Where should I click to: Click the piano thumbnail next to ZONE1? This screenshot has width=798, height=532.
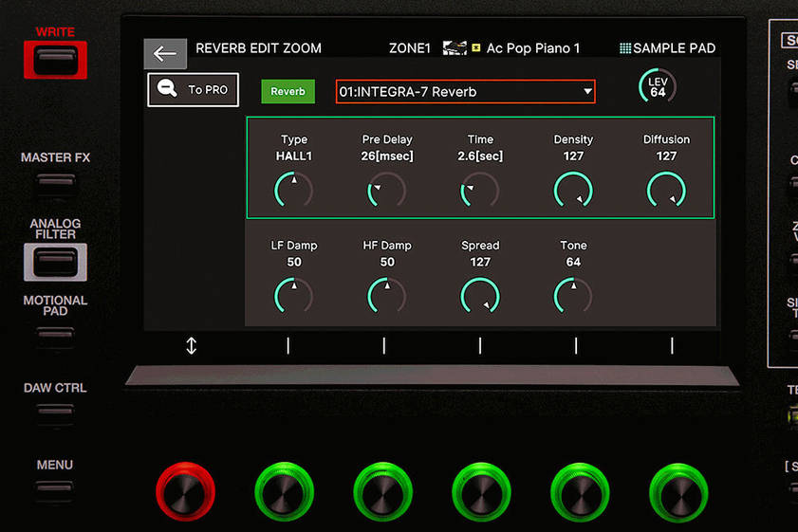tap(455, 48)
